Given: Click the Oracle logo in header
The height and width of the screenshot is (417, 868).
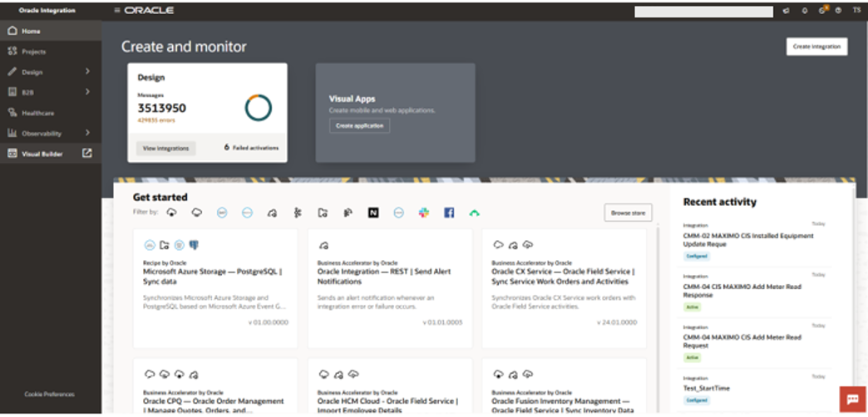Looking at the screenshot, I should click(x=149, y=11).
